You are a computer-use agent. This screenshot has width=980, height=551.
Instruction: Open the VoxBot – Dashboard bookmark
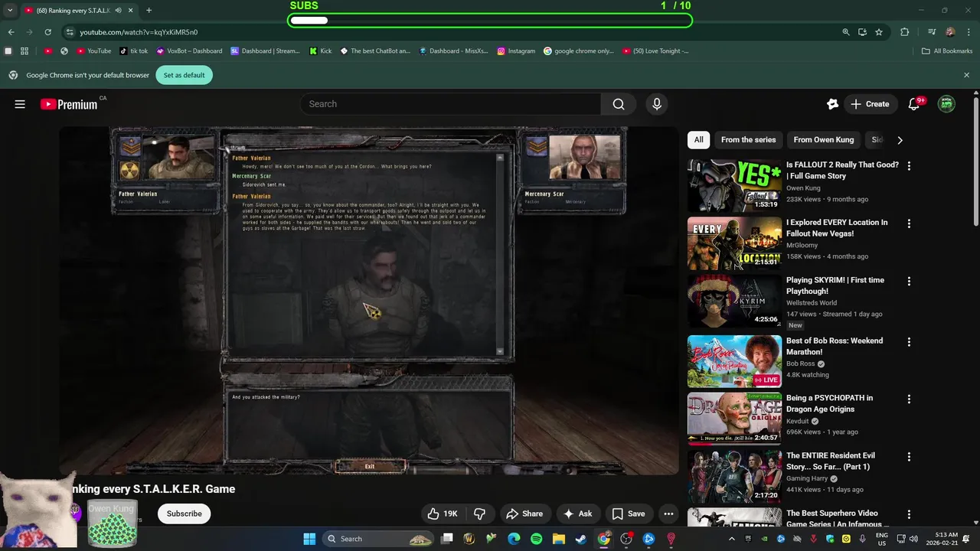click(189, 51)
